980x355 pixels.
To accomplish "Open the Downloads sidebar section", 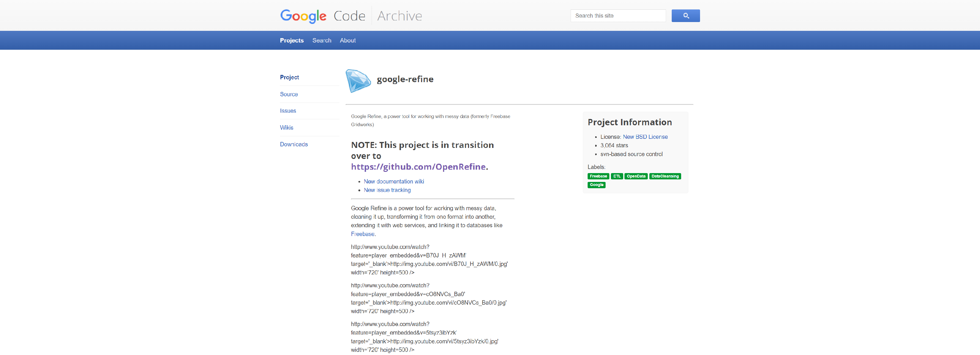I will 294,144.
